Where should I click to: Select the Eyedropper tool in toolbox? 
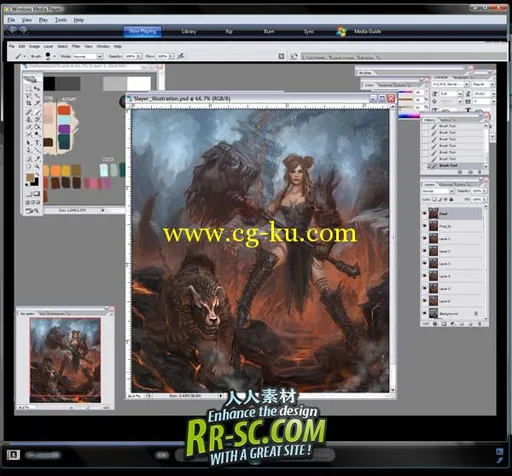pos(37,158)
